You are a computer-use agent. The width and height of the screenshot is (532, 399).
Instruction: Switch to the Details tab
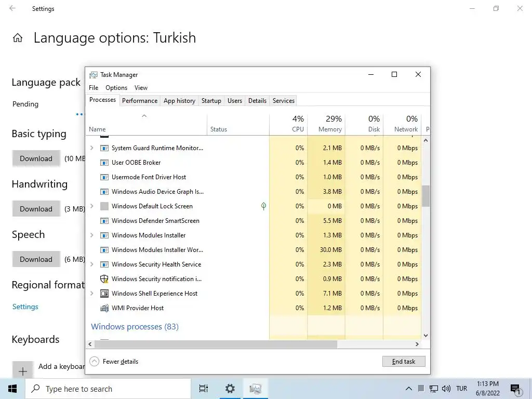coord(258,101)
